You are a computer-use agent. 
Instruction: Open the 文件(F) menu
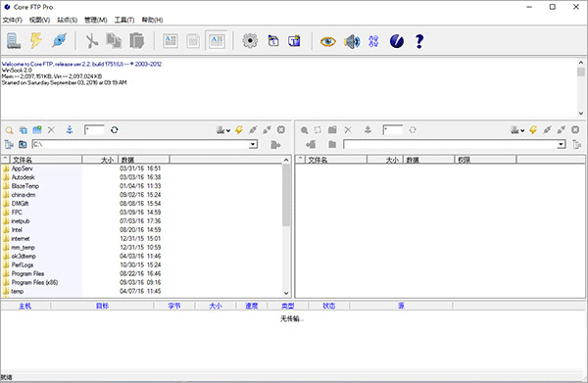[13, 20]
